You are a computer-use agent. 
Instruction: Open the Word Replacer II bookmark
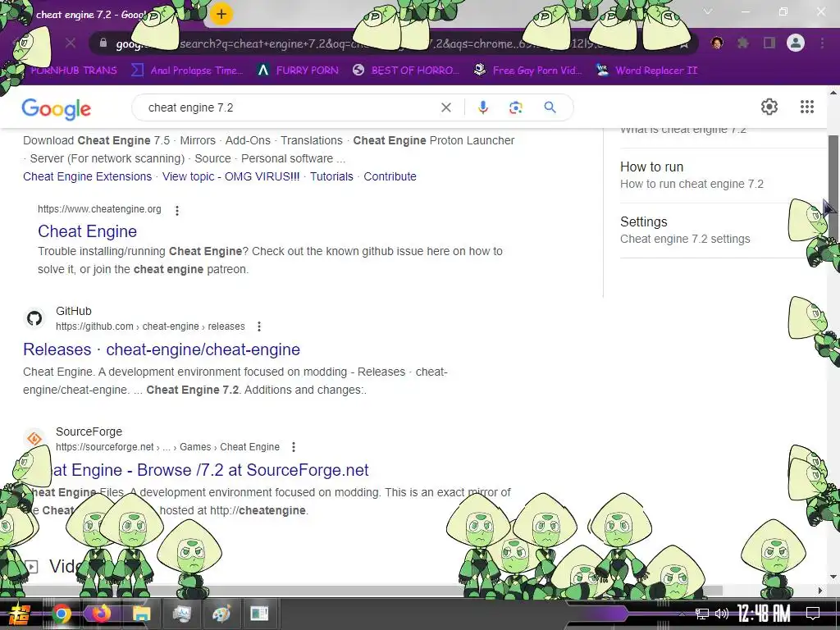647,71
